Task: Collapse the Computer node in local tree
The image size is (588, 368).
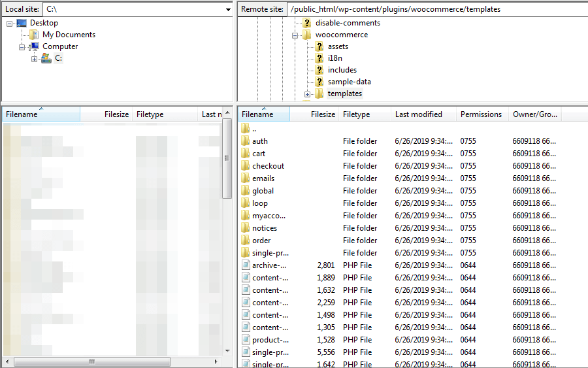Action: coord(22,47)
